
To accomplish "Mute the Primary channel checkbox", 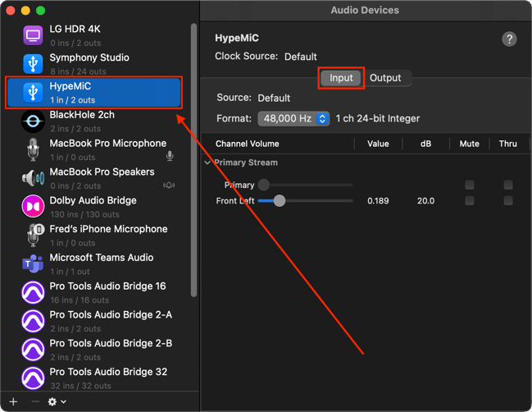I will point(469,185).
